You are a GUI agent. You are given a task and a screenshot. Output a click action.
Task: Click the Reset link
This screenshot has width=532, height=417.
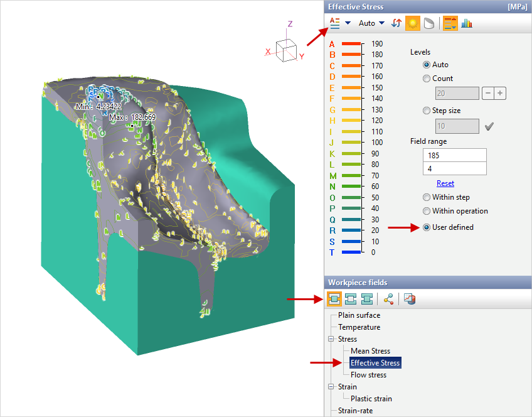pos(445,183)
